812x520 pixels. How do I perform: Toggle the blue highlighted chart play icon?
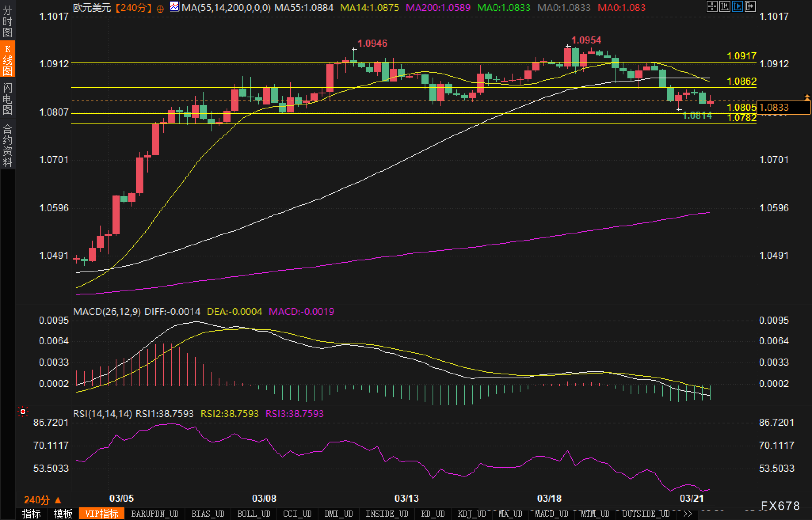737,6
